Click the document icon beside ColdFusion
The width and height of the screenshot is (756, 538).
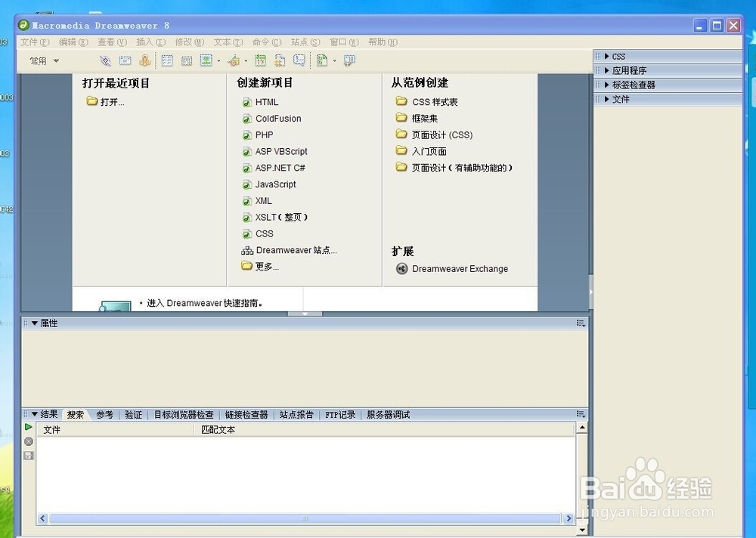(247, 119)
